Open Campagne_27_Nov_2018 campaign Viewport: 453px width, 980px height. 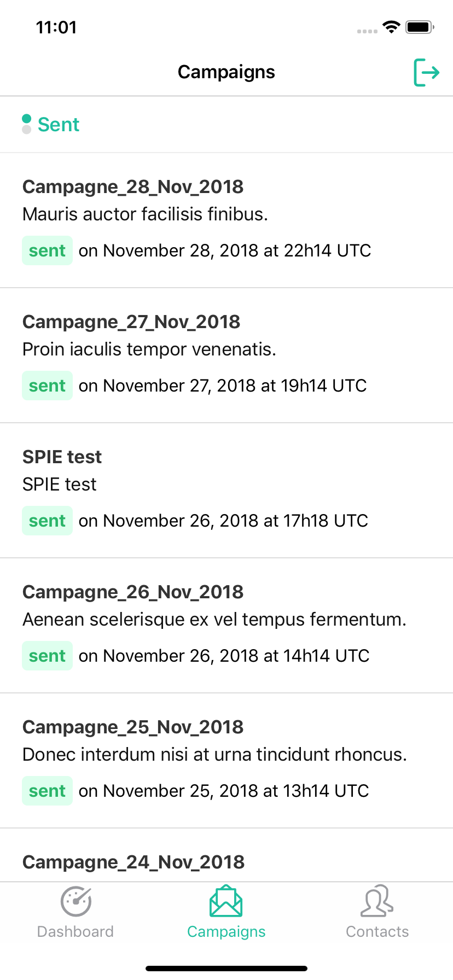[x=226, y=355]
